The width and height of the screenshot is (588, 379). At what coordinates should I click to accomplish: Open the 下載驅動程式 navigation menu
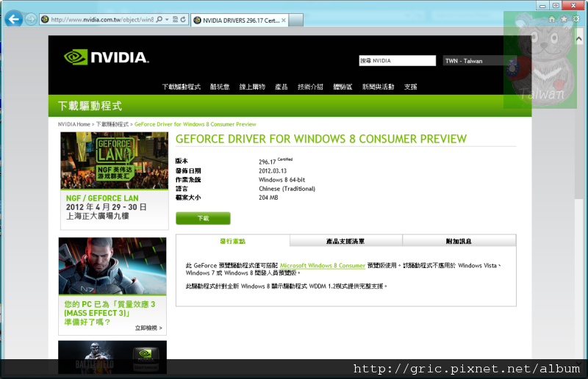point(181,87)
